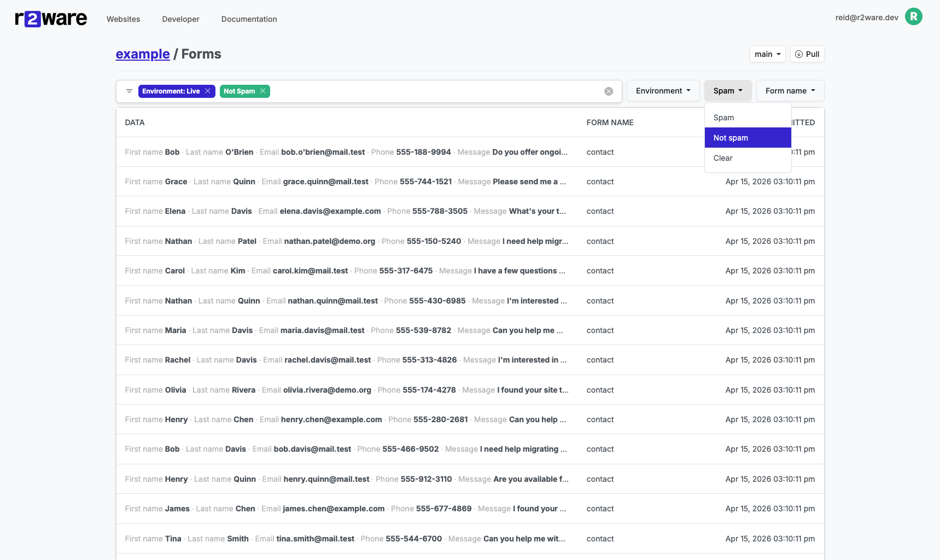This screenshot has height=560, width=940.
Task: Open the Tina Smith submission row
Action: click(x=470, y=539)
